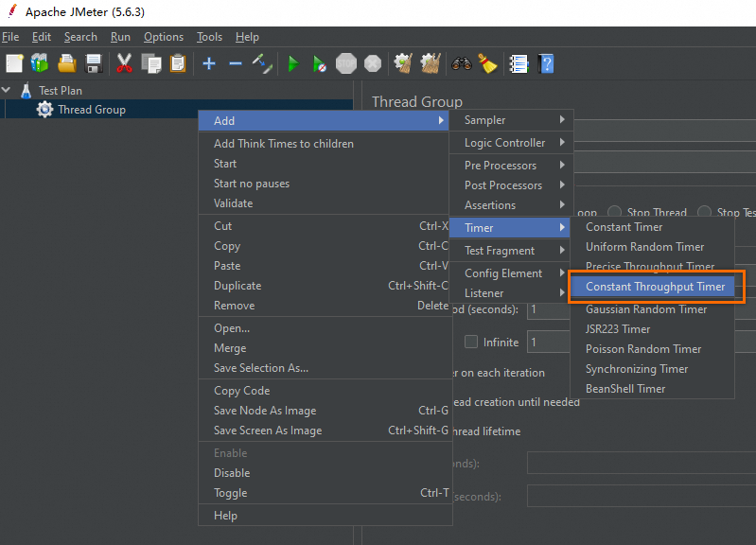Click the Stop test icon
The height and width of the screenshot is (545, 756).
click(x=346, y=63)
